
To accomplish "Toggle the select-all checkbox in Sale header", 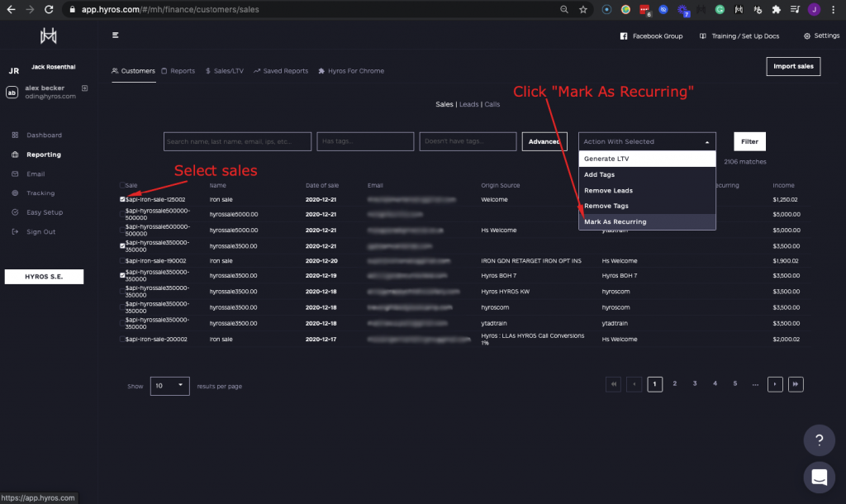I will point(122,185).
